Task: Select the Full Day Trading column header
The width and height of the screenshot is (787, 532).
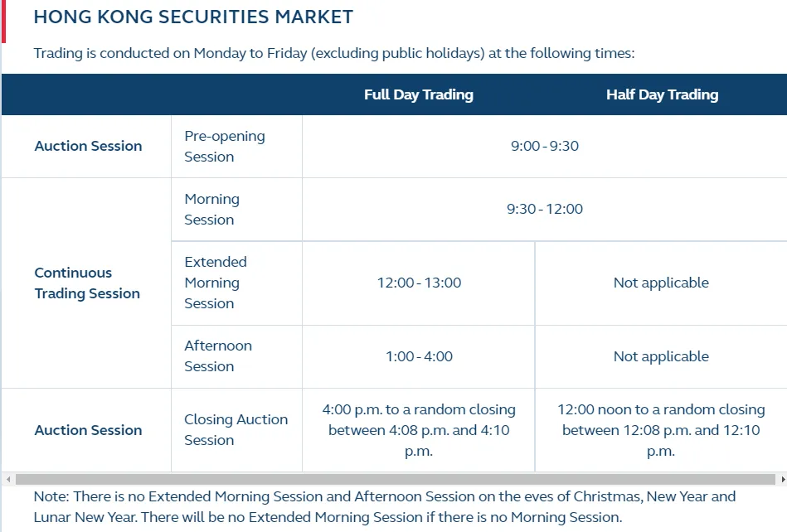Action: [419, 94]
